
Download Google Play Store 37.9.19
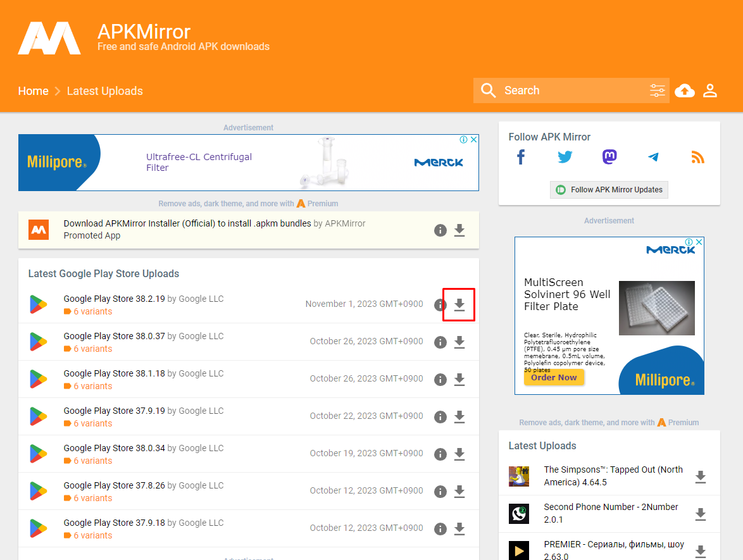[x=459, y=417]
